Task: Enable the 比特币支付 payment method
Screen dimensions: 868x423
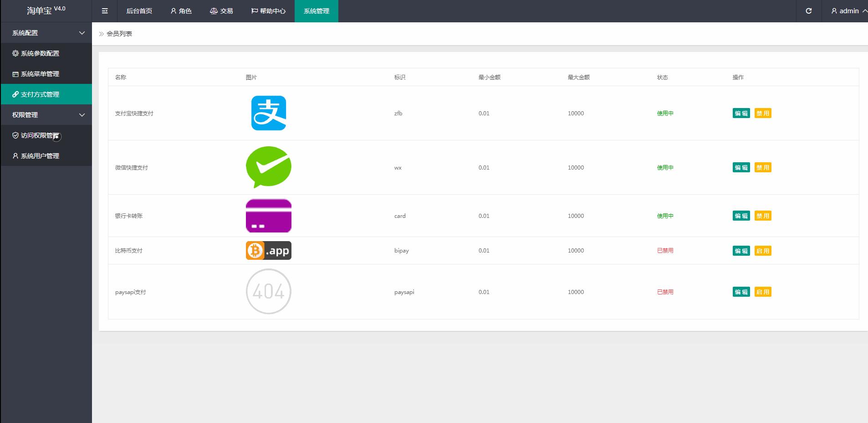Action: point(763,251)
